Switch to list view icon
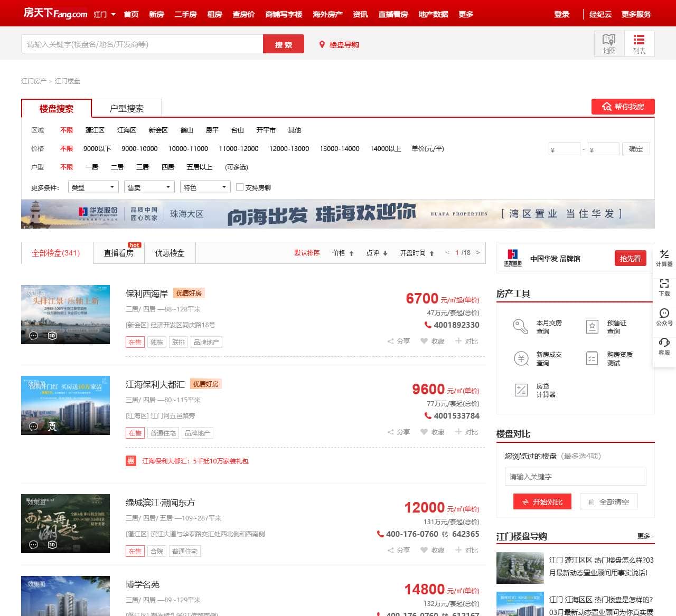 coord(639,43)
